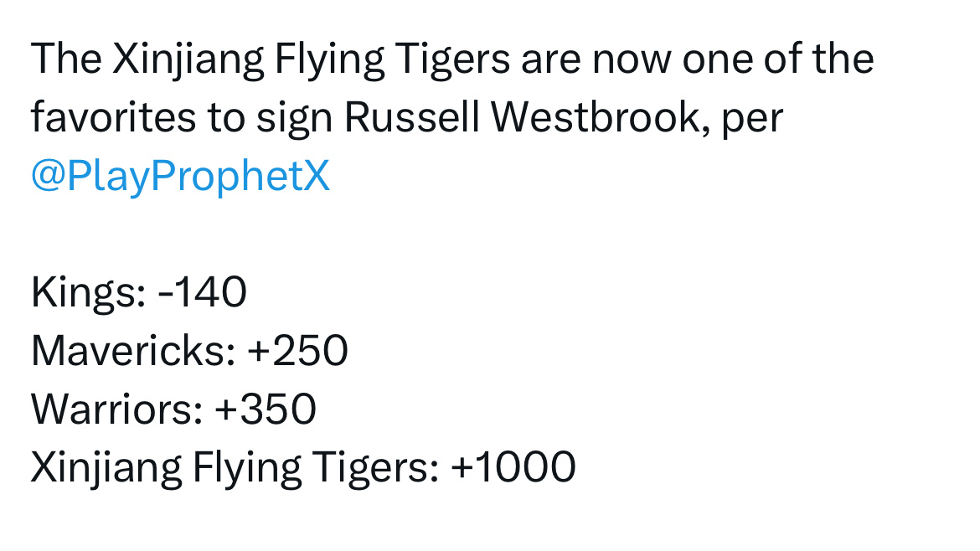Click the +350 odds value
Image resolution: width=980 pixels, height=551 pixels.
point(266,409)
